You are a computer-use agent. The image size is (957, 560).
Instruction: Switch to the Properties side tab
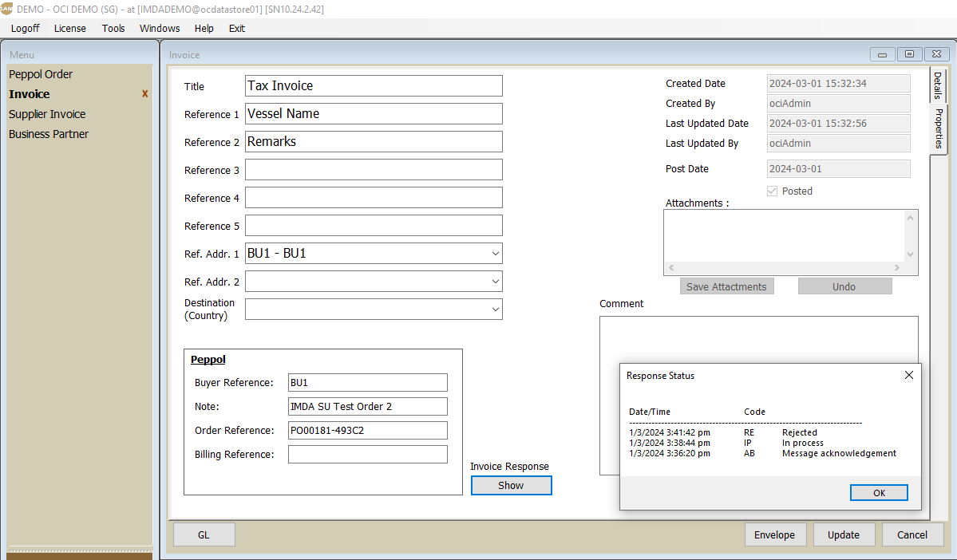pos(939,128)
